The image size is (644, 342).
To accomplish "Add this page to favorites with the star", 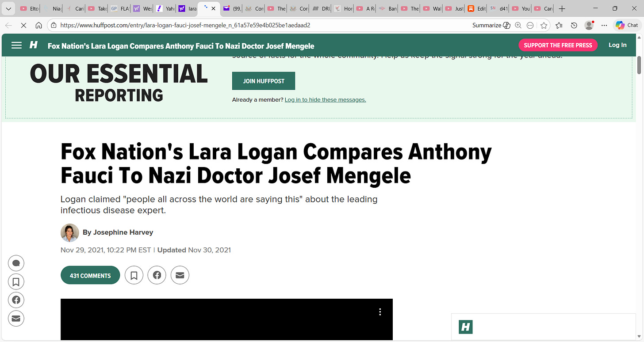I will tap(544, 25).
